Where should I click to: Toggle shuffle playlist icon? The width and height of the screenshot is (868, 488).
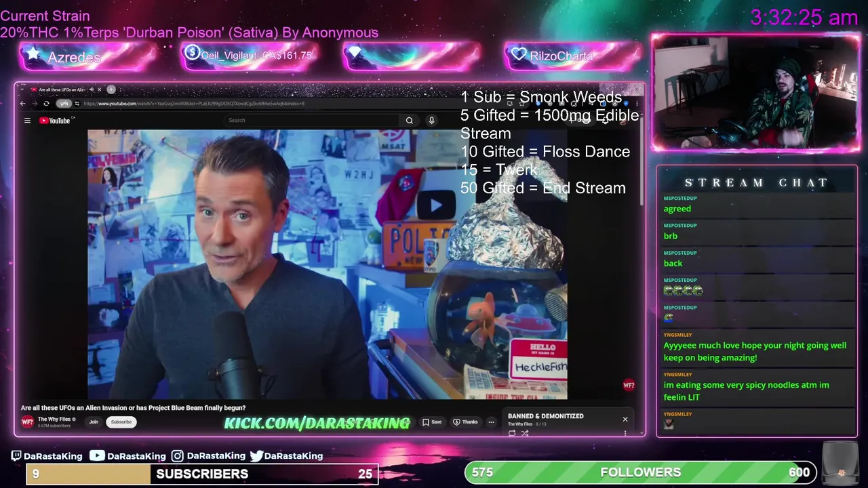[x=525, y=433]
